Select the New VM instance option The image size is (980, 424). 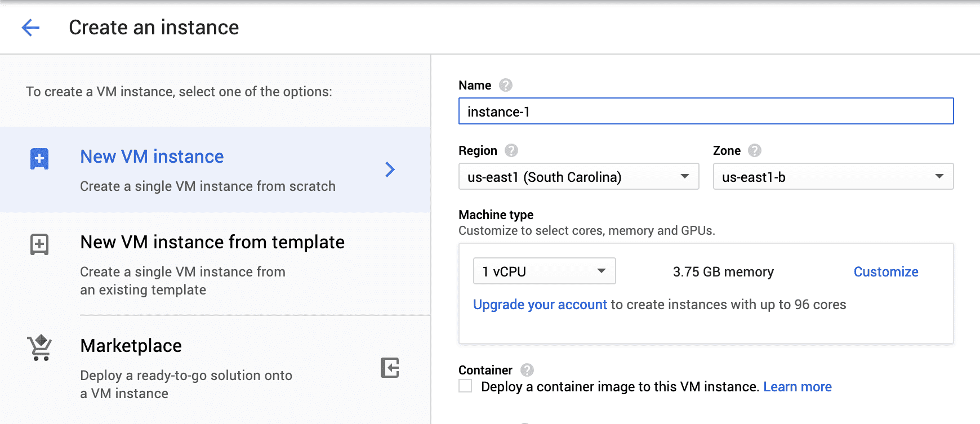click(x=216, y=169)
